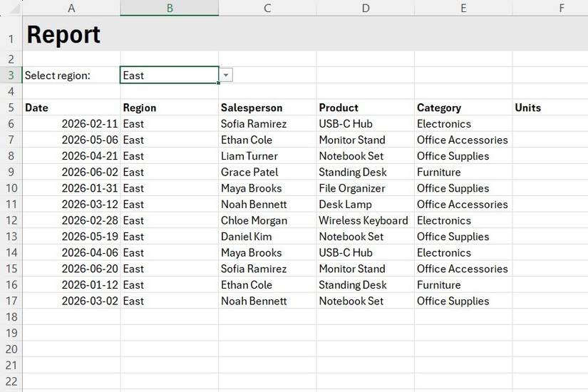Select date cell 2026-06-20
Image resolution: width=588 pixels, height=392 pixels.
pyautogui.click(x=71, y=269)
